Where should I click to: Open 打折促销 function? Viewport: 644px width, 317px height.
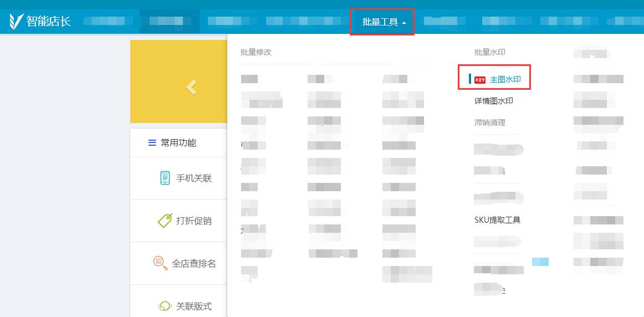point(194,221)
